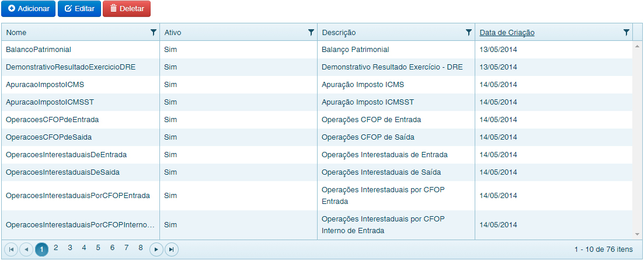
Task: Go to page 4
Action: pos(84,248)
